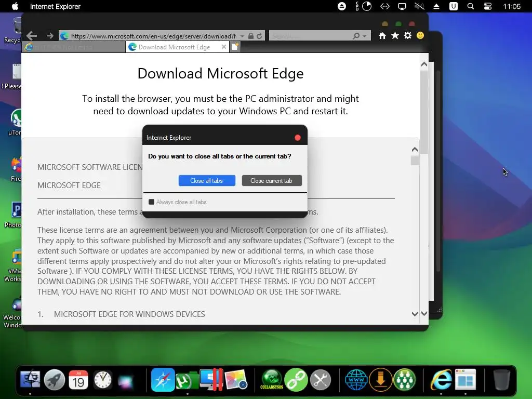532x399 pixels.
Task: Click the security lock icon in address bar
Action: (x=251, y=36)
